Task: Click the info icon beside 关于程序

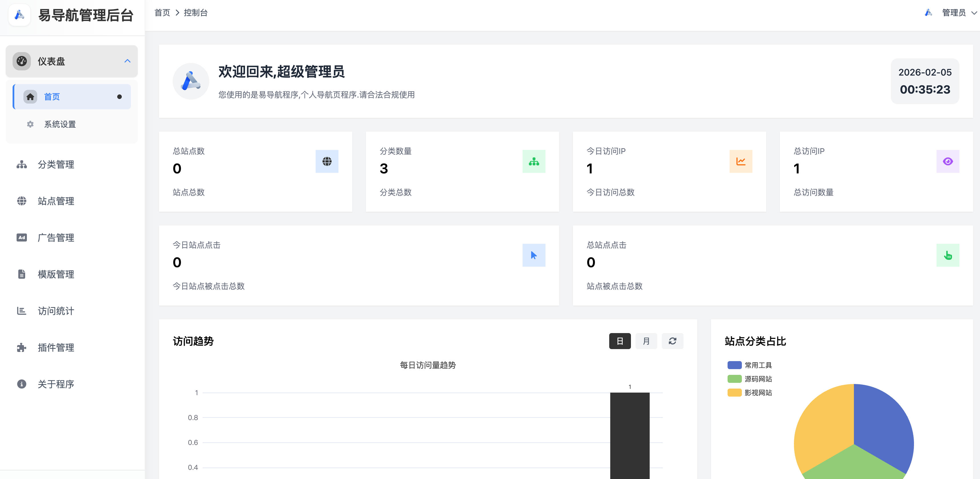Action: 22,384
